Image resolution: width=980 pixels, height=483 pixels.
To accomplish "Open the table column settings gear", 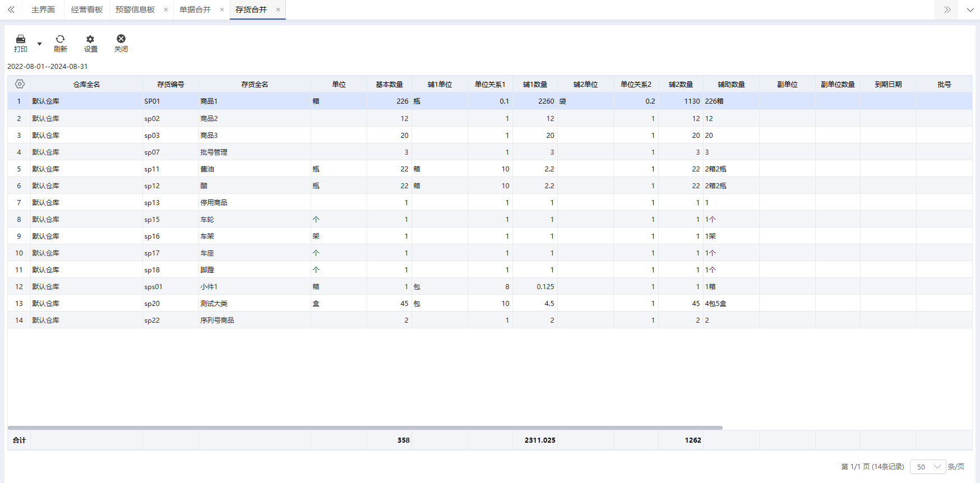I will coord(20,84).
